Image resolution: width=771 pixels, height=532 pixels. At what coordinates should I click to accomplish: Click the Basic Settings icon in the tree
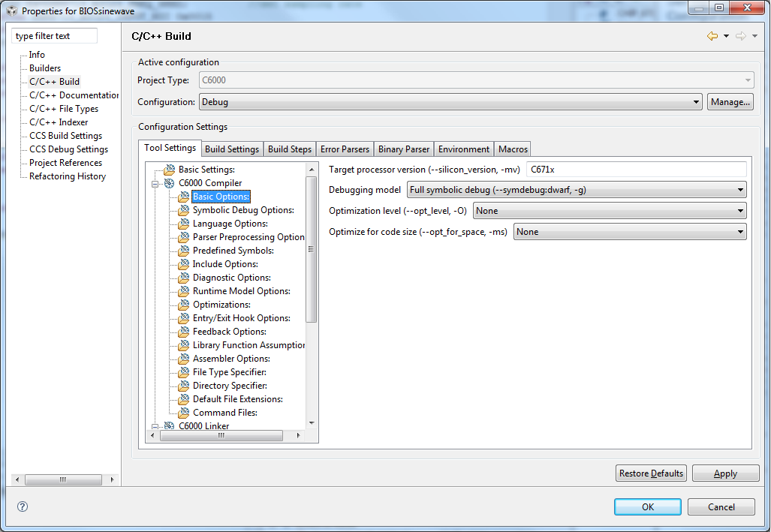[168, 170]
